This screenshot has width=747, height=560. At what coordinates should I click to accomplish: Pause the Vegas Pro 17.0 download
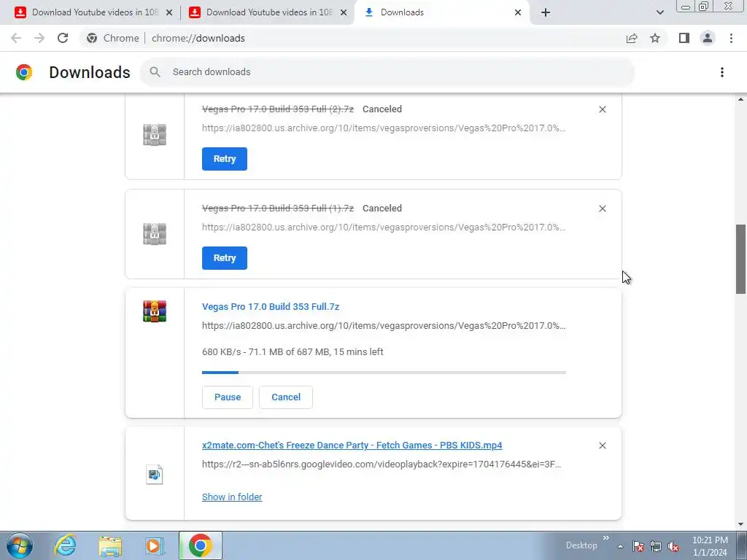point(228,397)
